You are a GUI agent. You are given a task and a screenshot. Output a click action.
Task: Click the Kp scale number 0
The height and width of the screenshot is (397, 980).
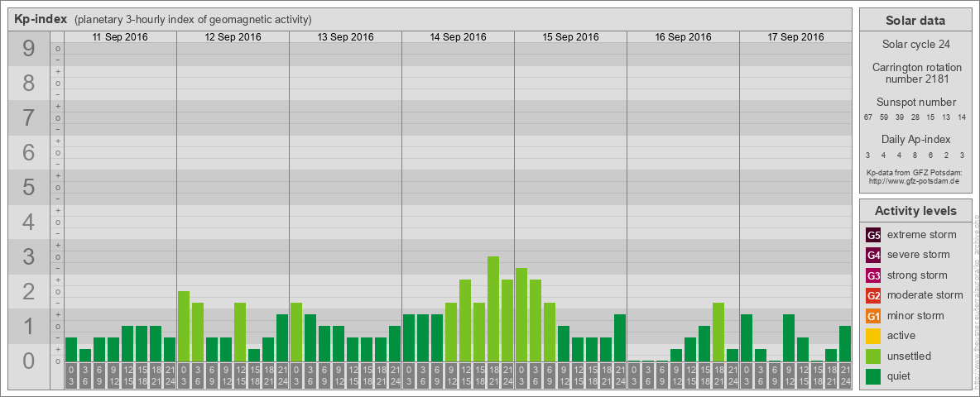(29, 360)
